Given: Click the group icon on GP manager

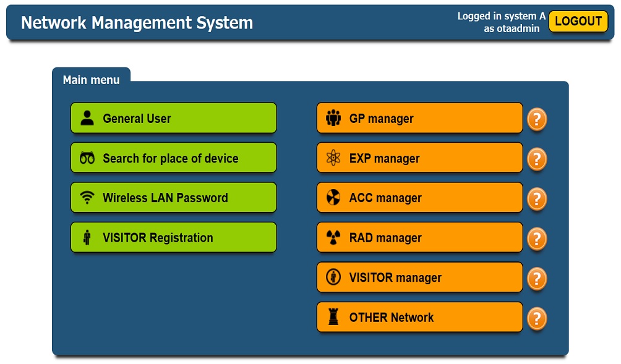Looking at the screenshot, I should coord(333,118).
